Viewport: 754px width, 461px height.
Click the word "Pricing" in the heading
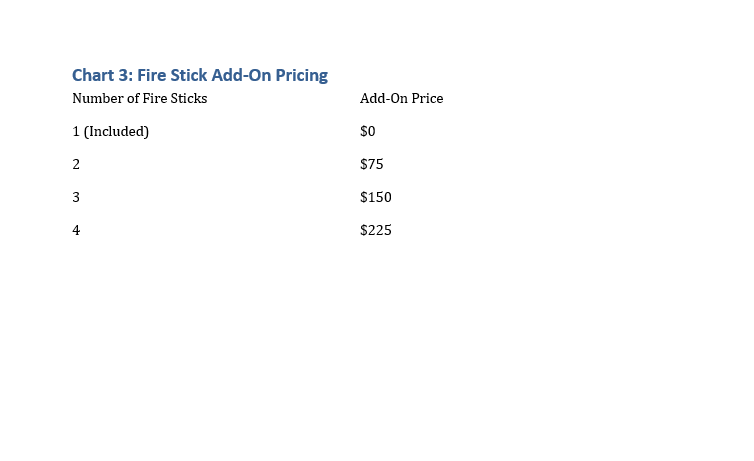(x=300, y=75)
